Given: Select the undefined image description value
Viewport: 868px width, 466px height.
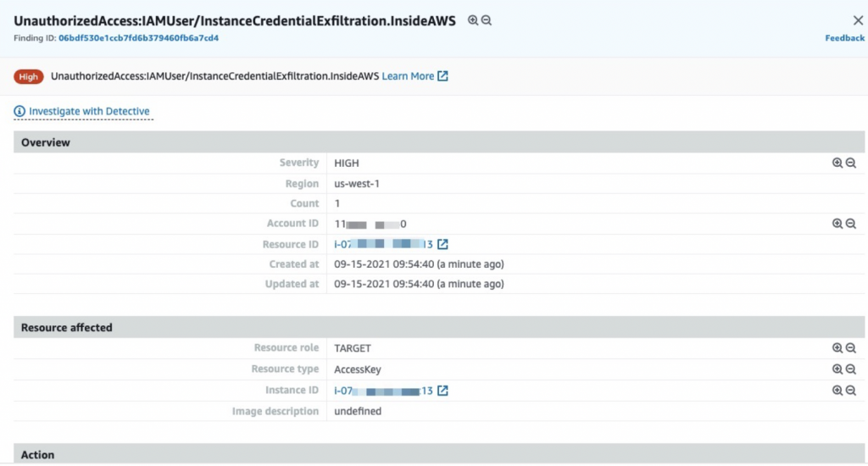Looking at the screenshot, I should click(358, 411).
